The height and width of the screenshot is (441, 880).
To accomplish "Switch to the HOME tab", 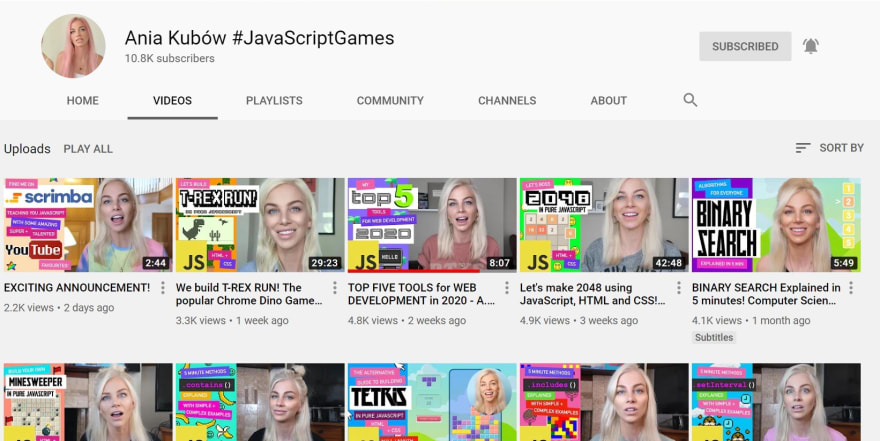I will pos(82,101).
